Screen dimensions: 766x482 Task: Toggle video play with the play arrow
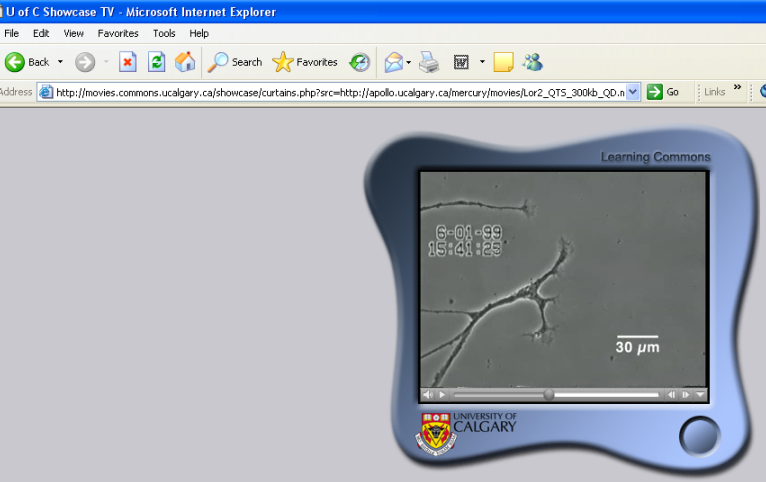[x=442, y=395]
